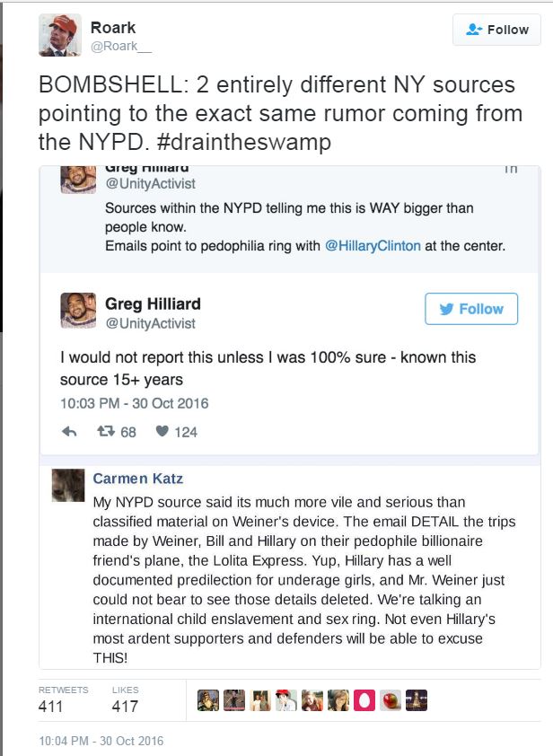Open Roark's profile picture
This screenshot has width=553, height=756.
(x=60, y=35)
